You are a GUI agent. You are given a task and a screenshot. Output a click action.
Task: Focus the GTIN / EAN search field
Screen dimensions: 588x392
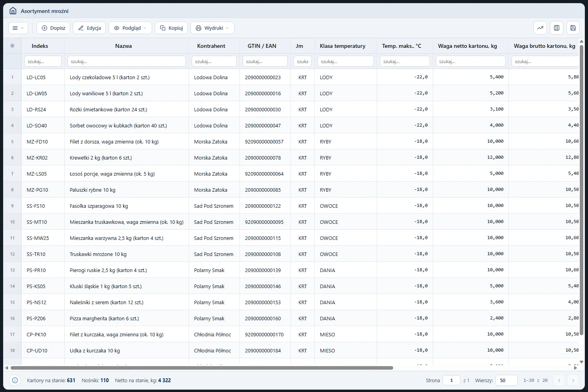(x=265, y=61)
